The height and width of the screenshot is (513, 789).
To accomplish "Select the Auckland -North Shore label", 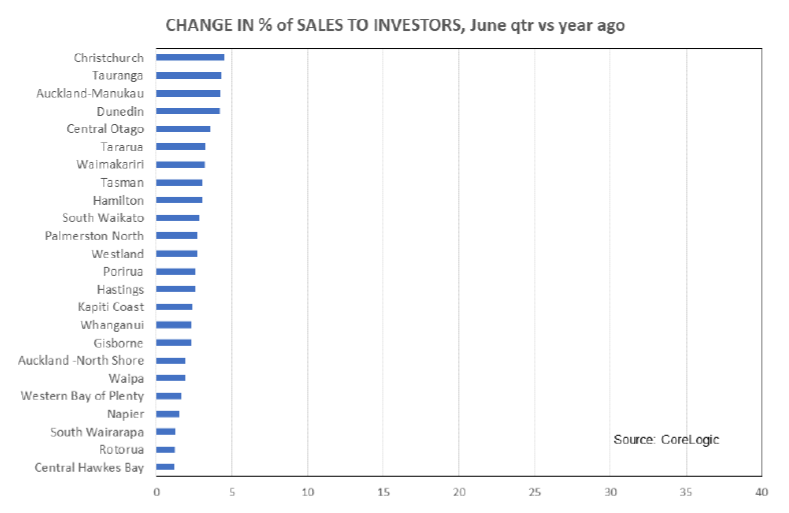I will (81, 360).
